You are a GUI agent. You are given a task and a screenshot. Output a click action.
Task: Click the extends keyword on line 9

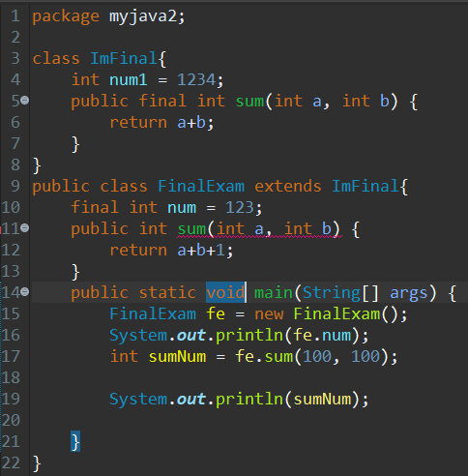[x=288, y=187]
